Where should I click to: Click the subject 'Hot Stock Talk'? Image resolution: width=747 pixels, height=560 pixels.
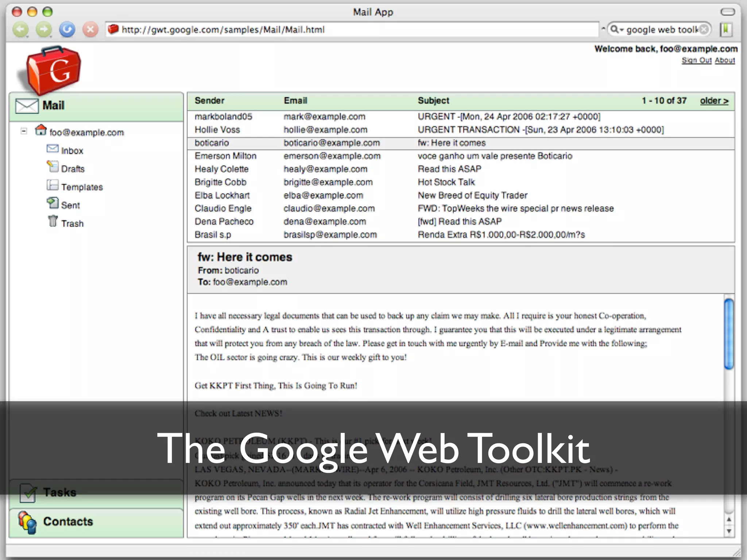point(446,182)
